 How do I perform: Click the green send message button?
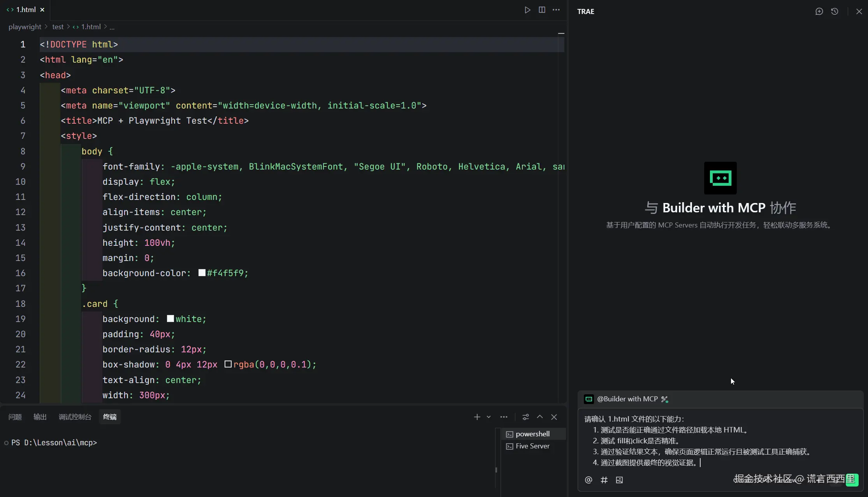[852, 479]
